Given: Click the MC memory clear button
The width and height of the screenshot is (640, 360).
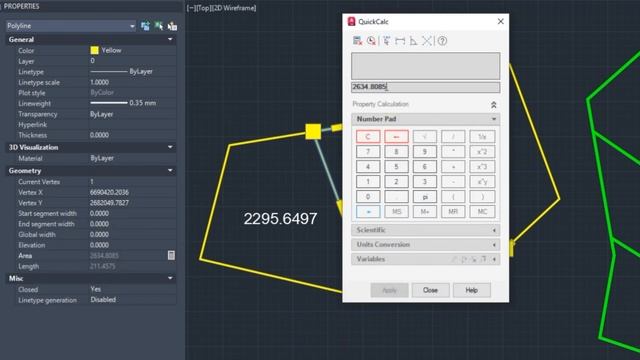Looking at the screenshot, I should tap(482, 211).
